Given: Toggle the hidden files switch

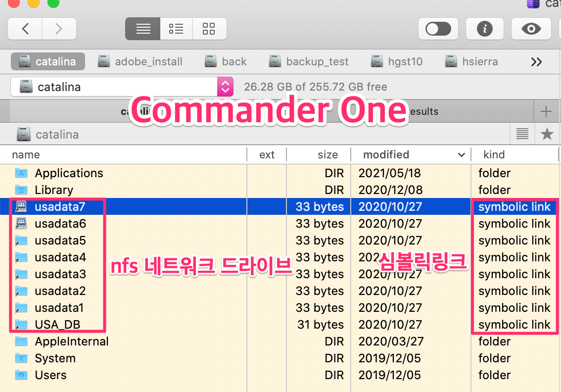Looking at the screenshot, I should (x=438, y=29).
